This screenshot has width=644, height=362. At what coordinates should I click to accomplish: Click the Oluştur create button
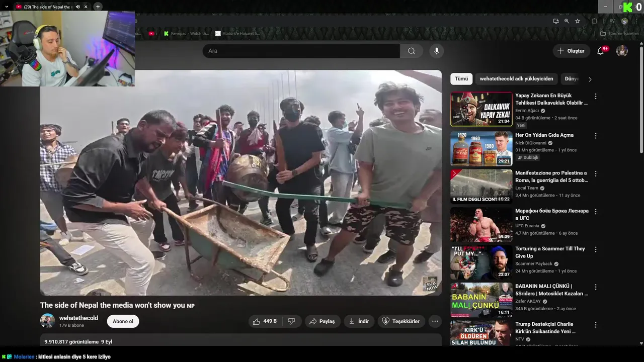pos(571,51)
